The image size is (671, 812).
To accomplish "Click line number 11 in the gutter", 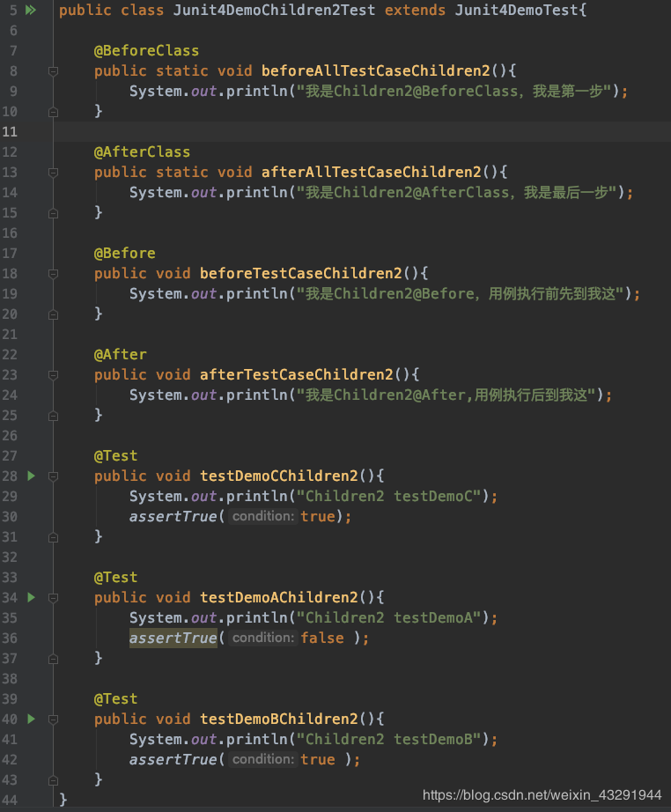I will tap(10, 132).
